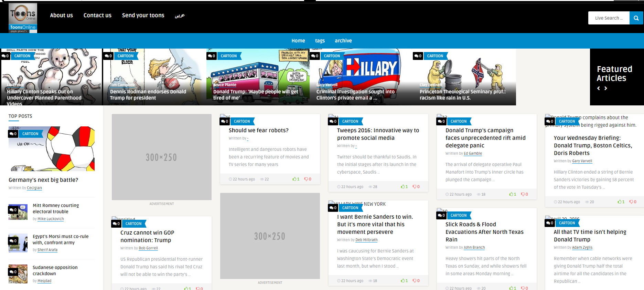The height and width of the screenshot is (290, 644).
Task: Click comment bubble icon on Germany's next big battle
Action: (x=13, y=134)
